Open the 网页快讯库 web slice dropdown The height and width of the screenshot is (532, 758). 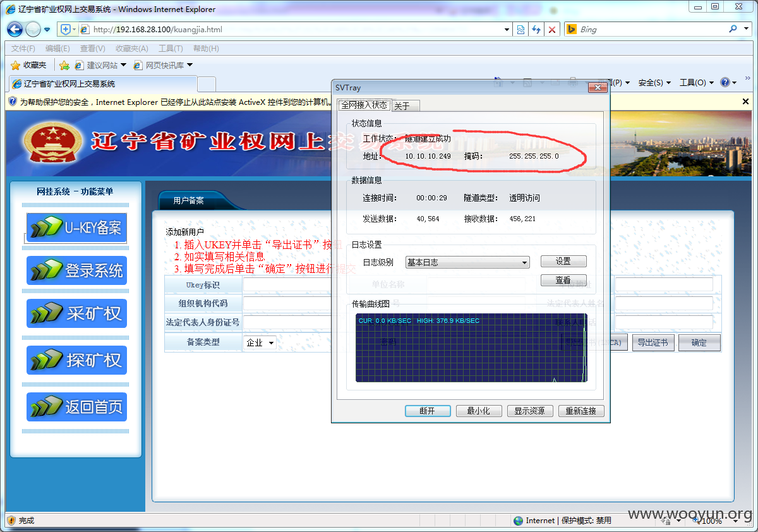pos(163,65)
